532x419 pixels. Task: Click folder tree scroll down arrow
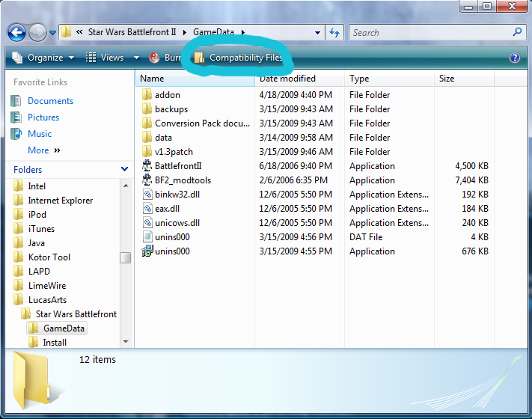coord(126,342)
